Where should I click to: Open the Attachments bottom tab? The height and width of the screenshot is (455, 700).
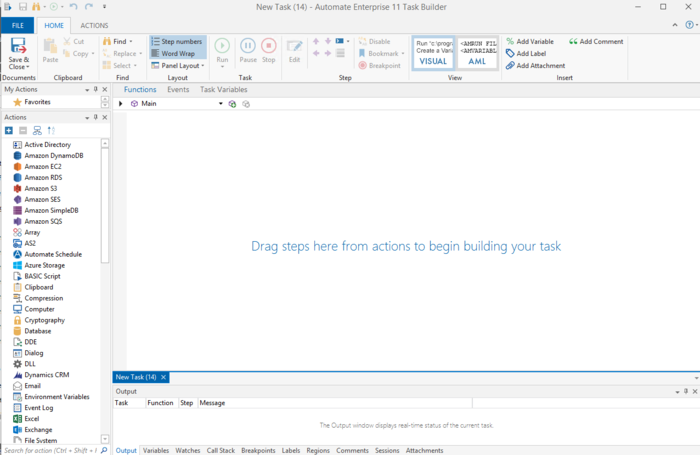425,451
